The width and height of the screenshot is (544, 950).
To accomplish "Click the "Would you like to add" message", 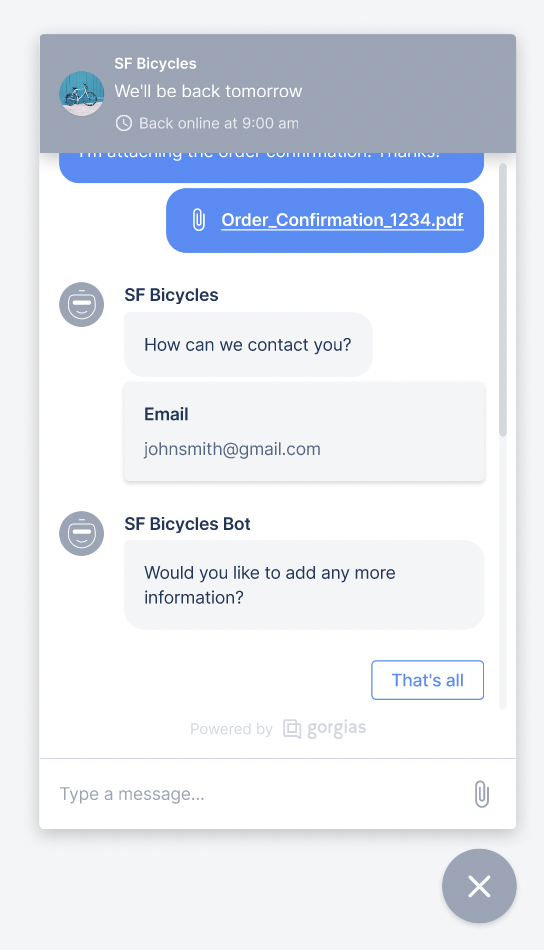I will (x=304, y=585).
